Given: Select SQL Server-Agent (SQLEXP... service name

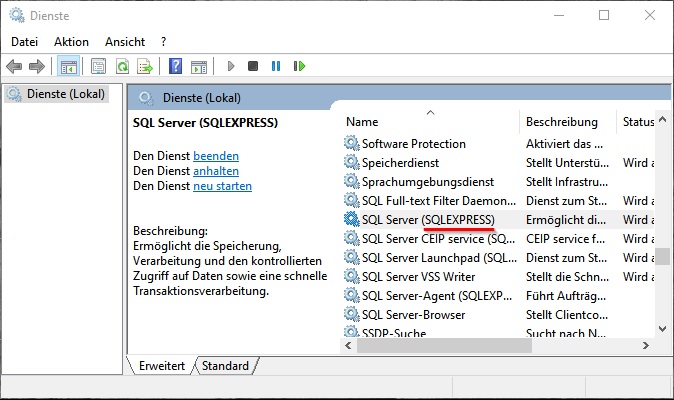Looking at the screenshot, I should click(x=437, y=295).
